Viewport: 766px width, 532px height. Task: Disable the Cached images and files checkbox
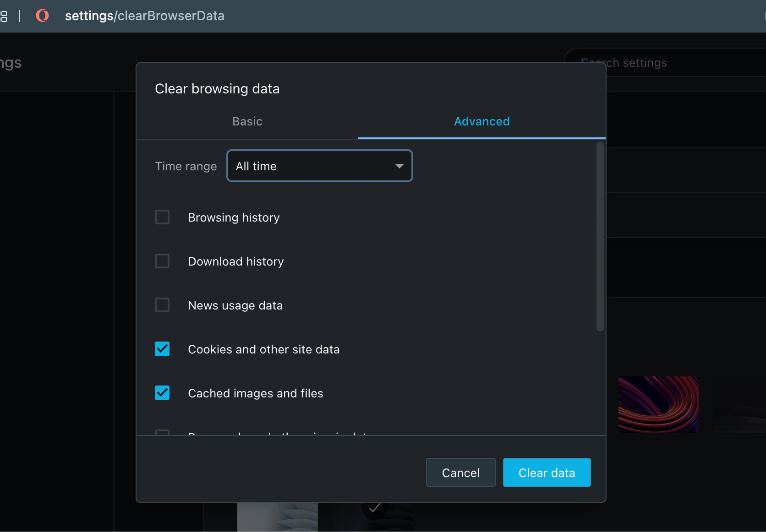(162, 393)
